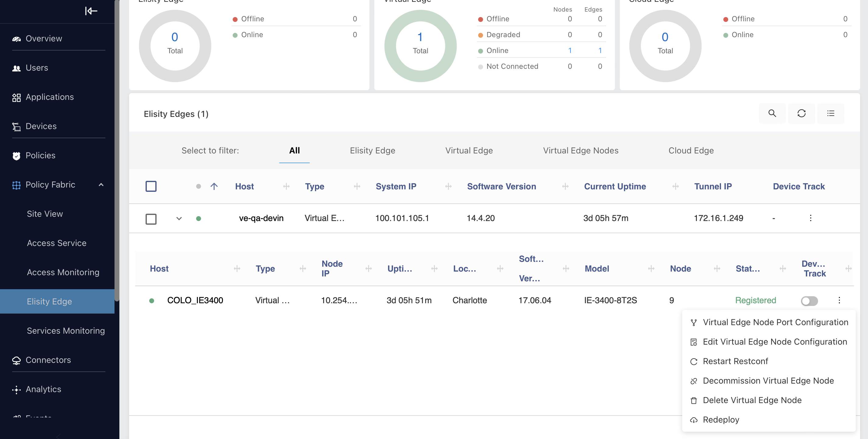Click the Analytics nodes icon
Viewport: 868px width, 439px height.
[x=16, y=390]
